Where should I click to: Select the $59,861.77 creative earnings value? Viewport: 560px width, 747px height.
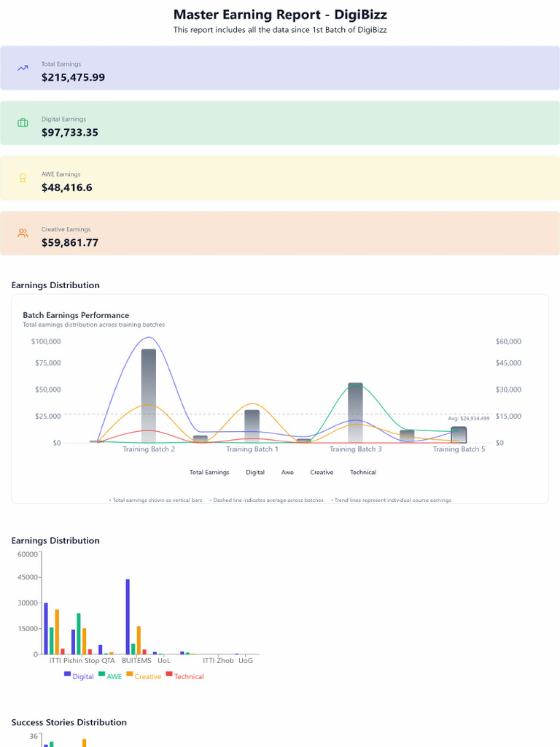pyautogui.click(x=69, y=242)
